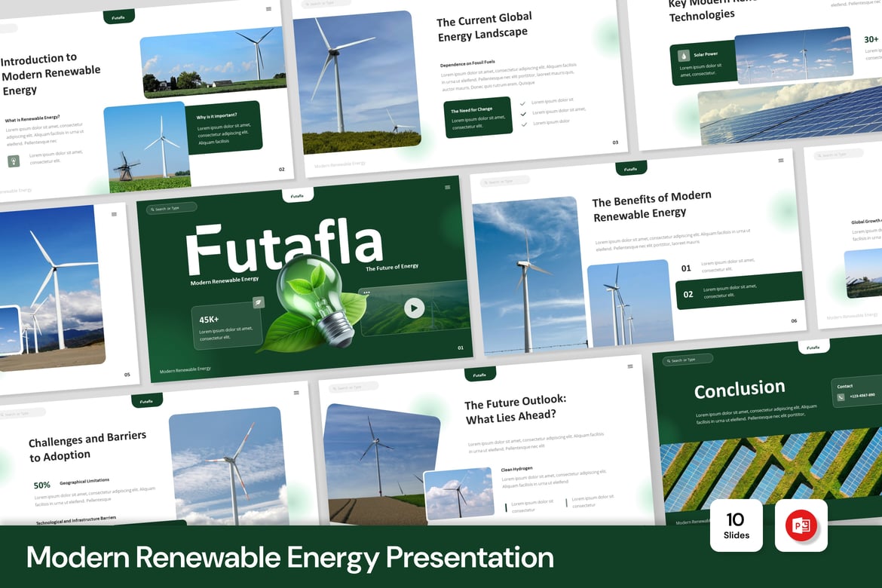Click the three-dots icon above the video card
Viewport: 882px width, 588px height.
pyautogui.click(x=367, y=292)
